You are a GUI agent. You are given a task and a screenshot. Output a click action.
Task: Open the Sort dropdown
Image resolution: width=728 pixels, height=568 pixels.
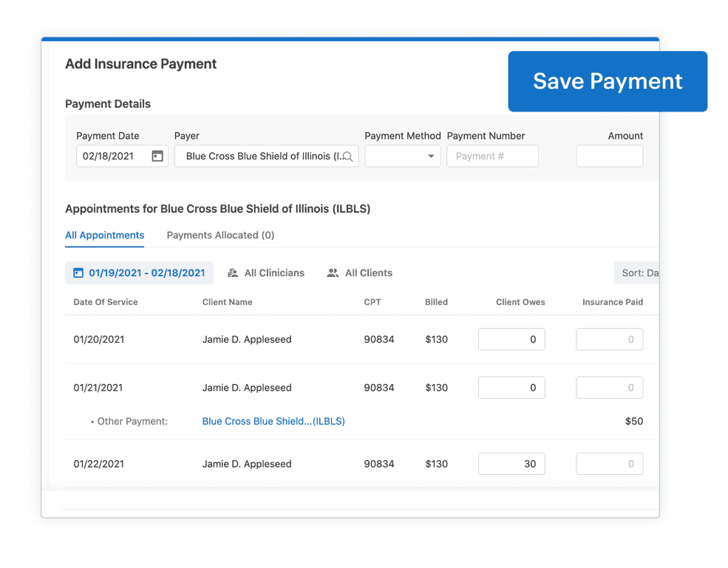tap(636, 273)
